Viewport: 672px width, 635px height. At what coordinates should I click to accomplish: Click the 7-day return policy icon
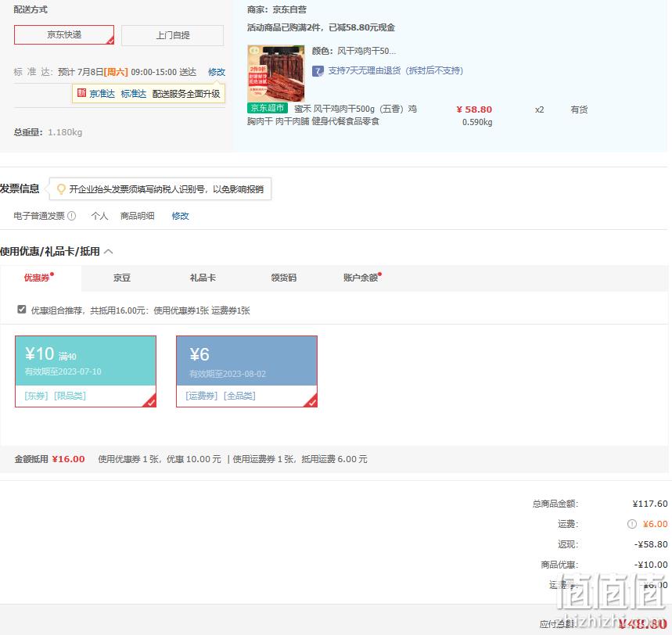coord(318,70)
